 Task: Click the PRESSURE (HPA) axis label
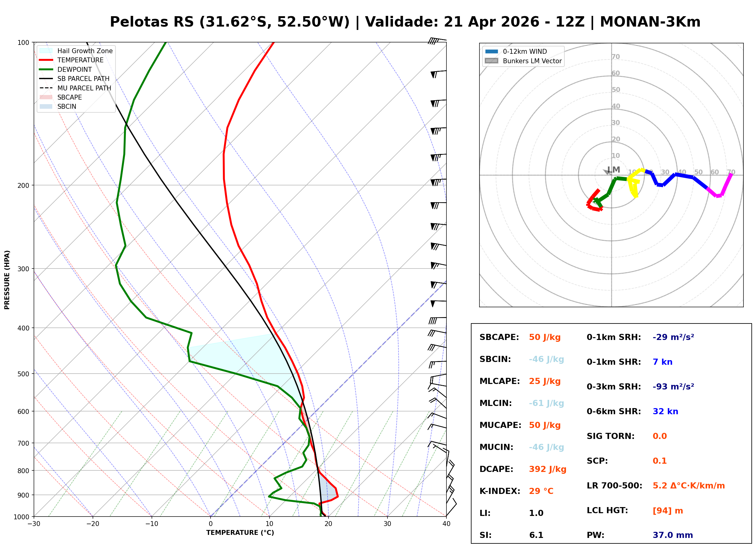(x=7, y=279)
